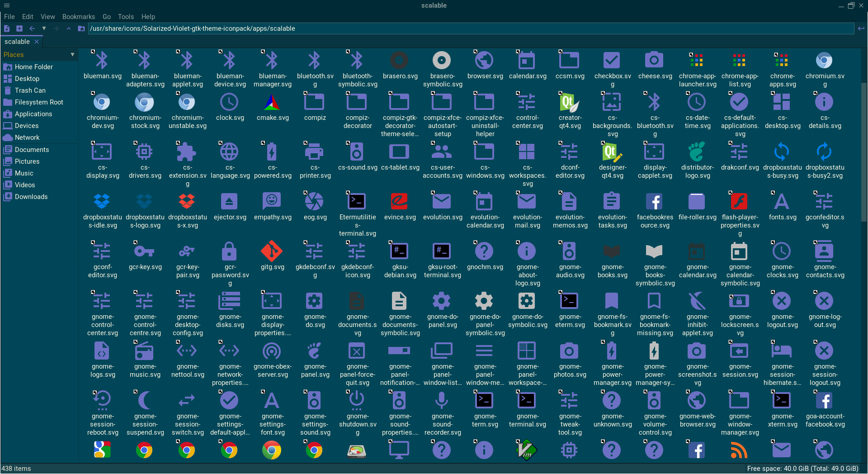Select empathy.svg chat smiley icon

(x=272, y=202)
